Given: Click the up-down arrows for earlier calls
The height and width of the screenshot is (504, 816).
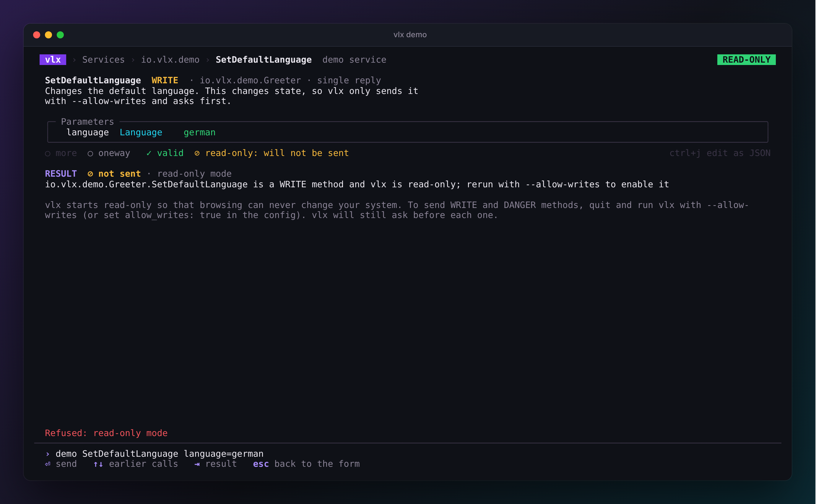Looking at the screenshot, I should pos(98,464).
